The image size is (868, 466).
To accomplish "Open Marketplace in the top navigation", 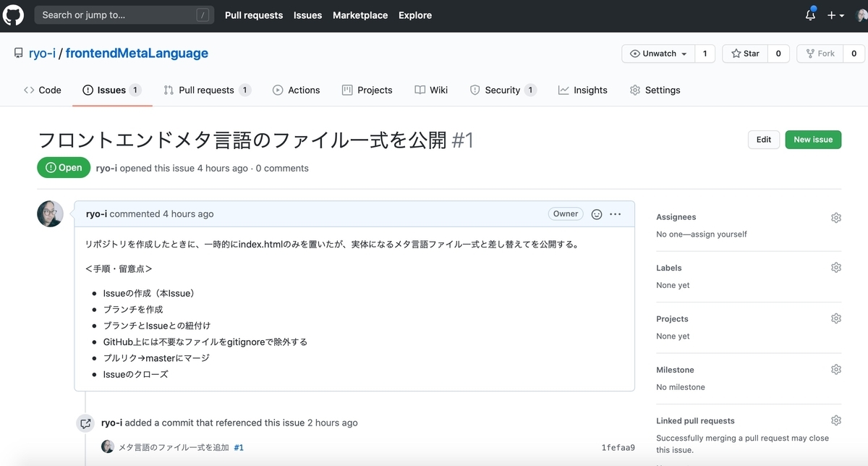I will point(360,15).
